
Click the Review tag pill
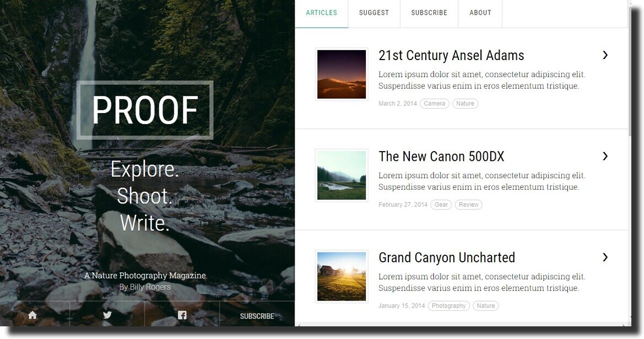pyautogui.click(x=469, y=205)
